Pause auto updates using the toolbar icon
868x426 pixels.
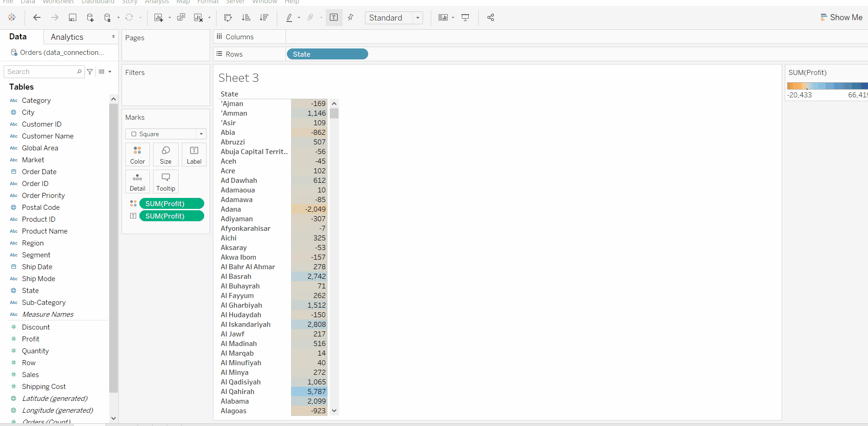(x=107, y=17)
